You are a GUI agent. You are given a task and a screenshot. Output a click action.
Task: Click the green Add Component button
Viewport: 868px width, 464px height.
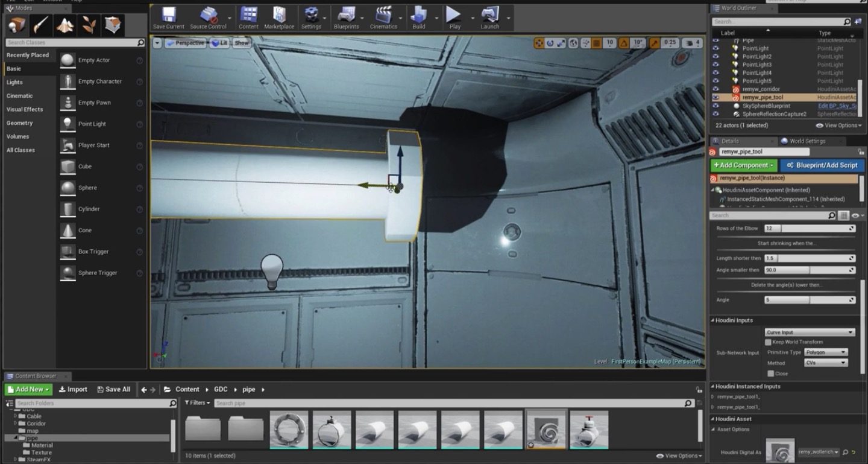pos(744,165)
